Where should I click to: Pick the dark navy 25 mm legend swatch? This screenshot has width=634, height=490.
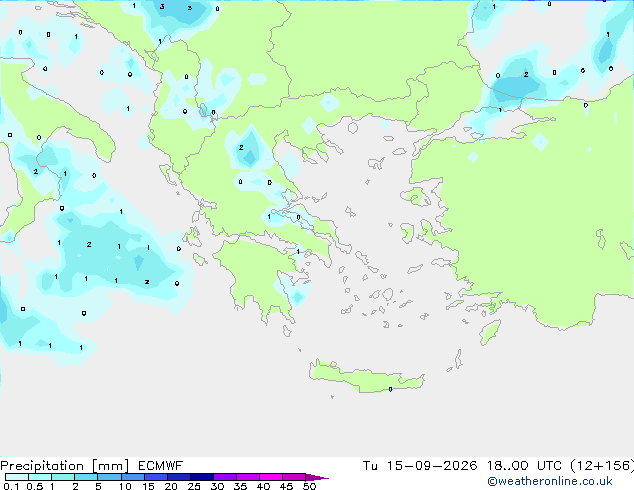pyautogui.click(x=202, y=477)
